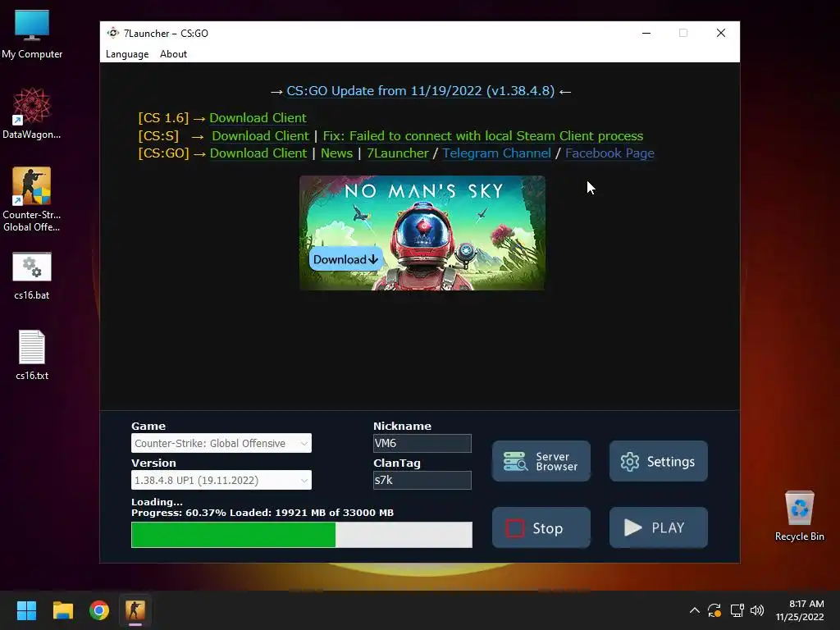Open launcher Settings
This screenshot has height=630, width=840.
(659, 461)
